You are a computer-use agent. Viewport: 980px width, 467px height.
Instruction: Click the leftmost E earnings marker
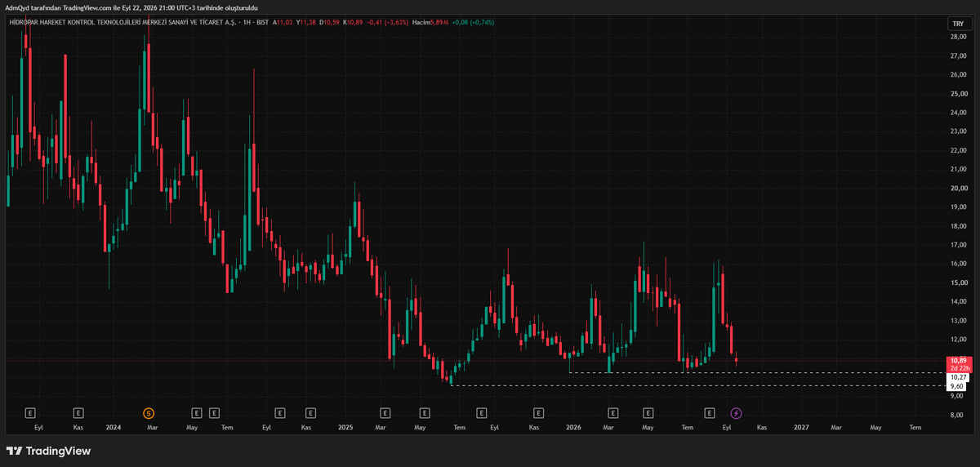pyautogui.click(x=31, y=413)
